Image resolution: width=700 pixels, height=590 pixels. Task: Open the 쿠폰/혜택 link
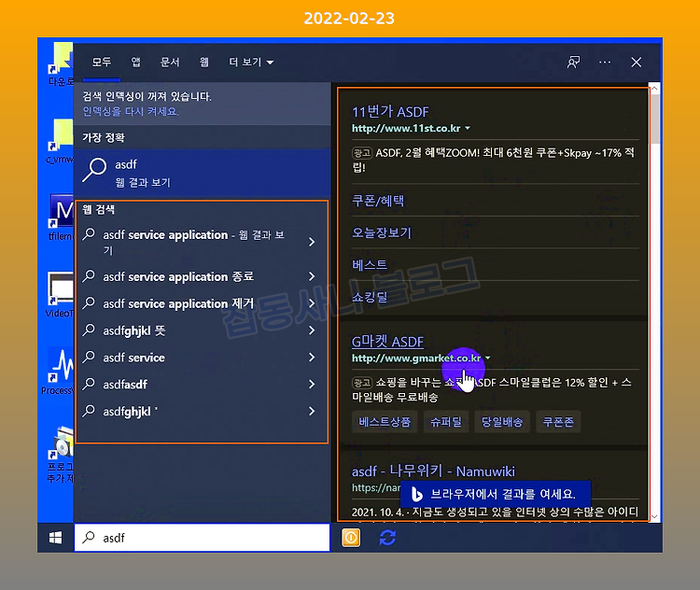point(378,201)
